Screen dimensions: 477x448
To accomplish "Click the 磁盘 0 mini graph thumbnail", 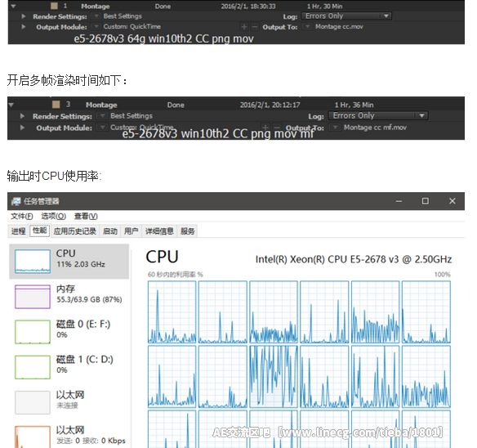I will (x=33, y=332).
